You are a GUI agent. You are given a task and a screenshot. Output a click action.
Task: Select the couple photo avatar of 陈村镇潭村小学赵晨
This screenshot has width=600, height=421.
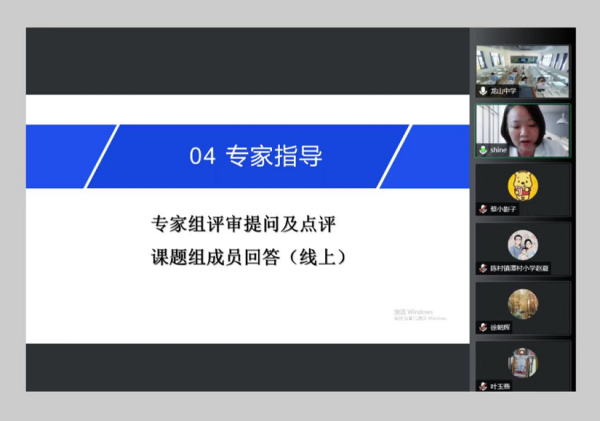522,244
